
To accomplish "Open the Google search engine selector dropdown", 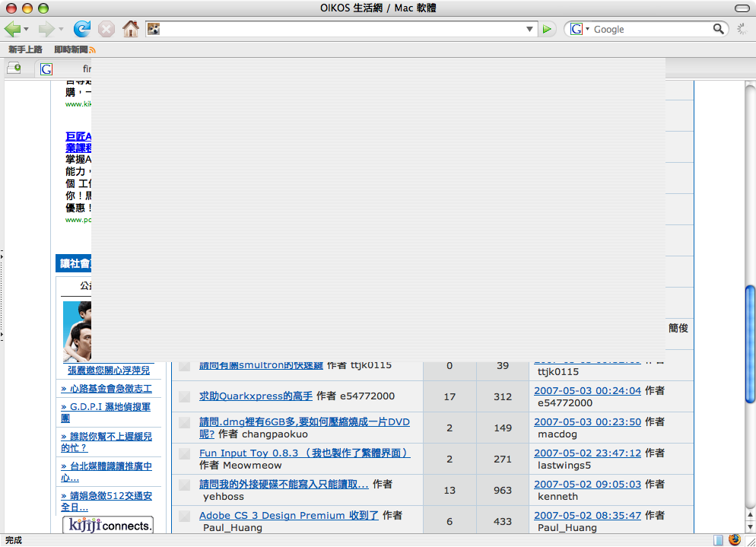I will [x=579, y=29].
